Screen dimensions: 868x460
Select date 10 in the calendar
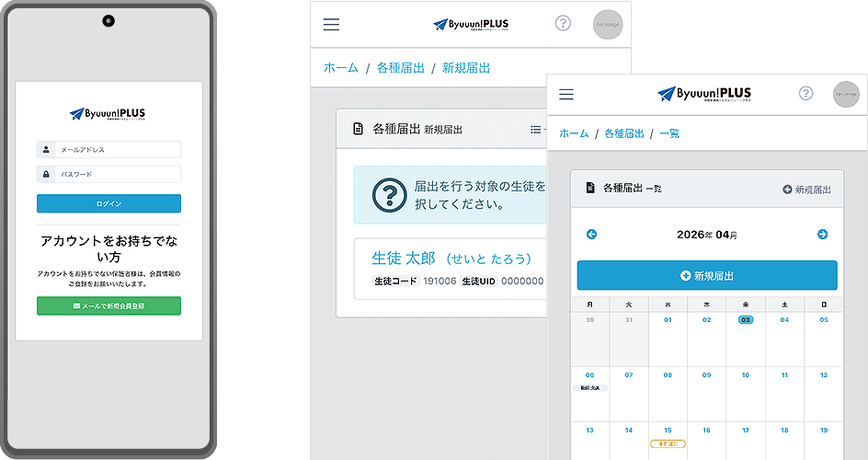[746, 375]
